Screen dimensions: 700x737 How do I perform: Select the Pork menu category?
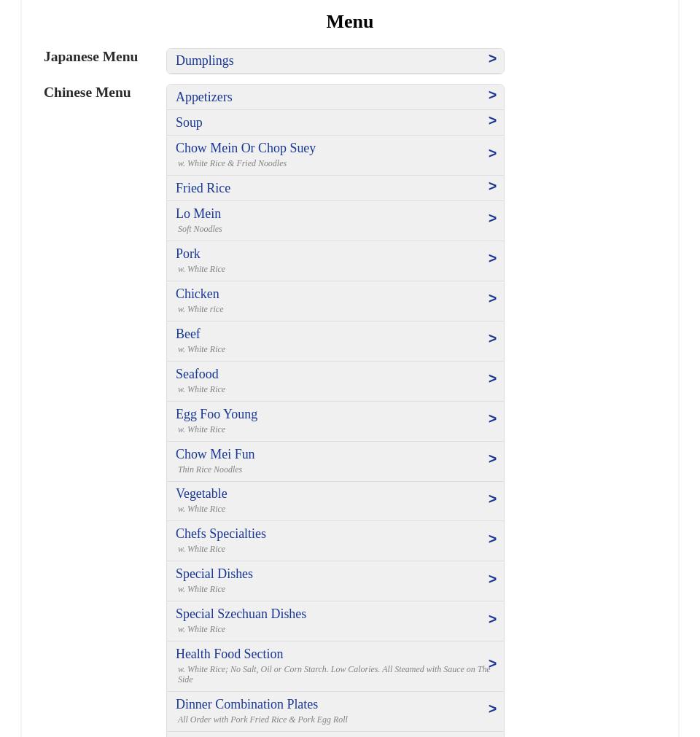[188, 254]
